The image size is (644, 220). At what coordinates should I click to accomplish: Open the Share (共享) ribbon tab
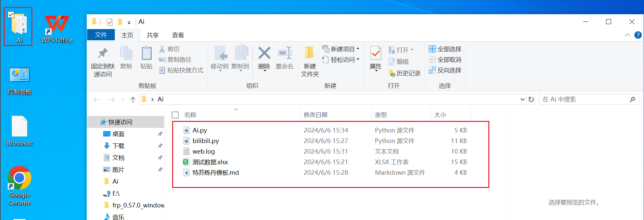152,35
